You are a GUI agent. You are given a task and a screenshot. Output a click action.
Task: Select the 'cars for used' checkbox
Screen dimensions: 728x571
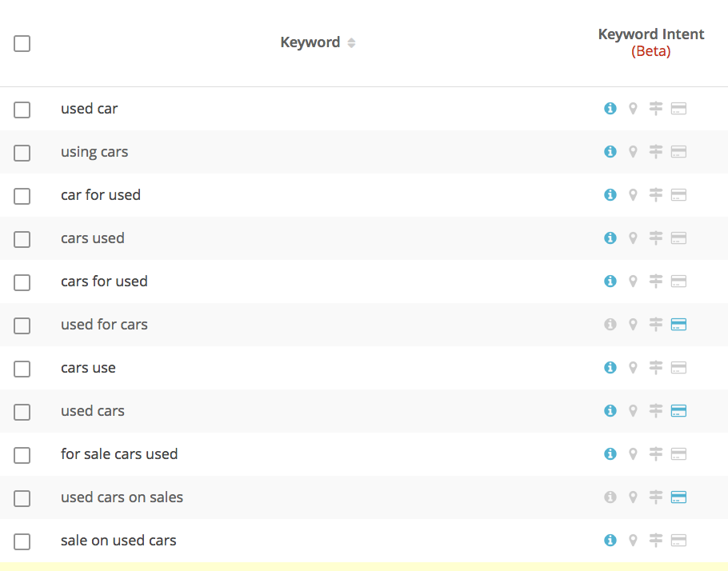pos(22,283)
